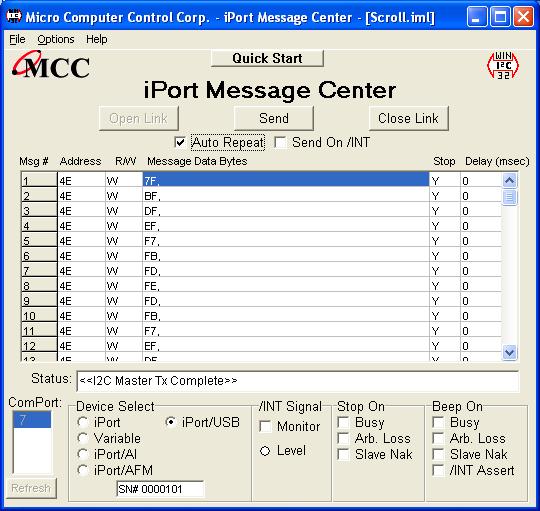Click the MCC logo icon
The width and height of the screenshot is (540, 511).
tap(51, 65)
